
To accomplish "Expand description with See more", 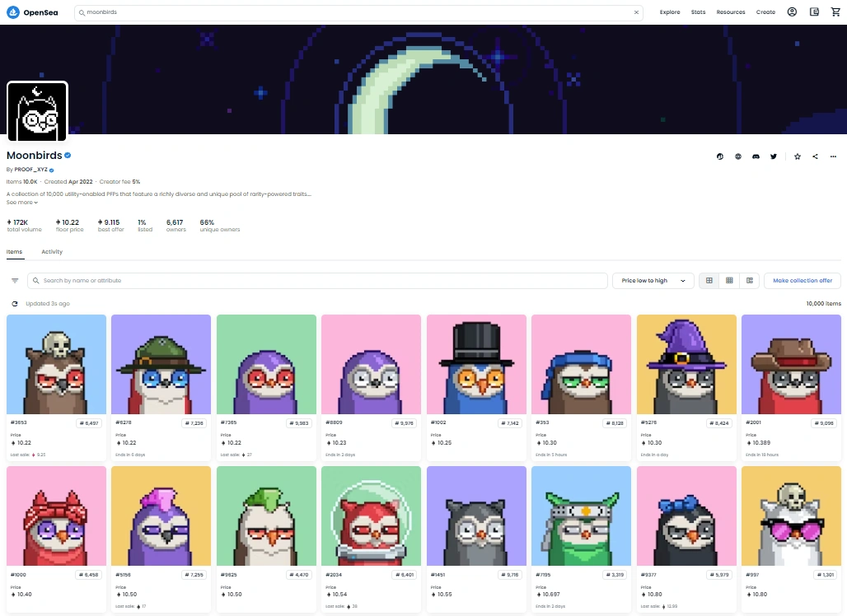I will (22, 203).
